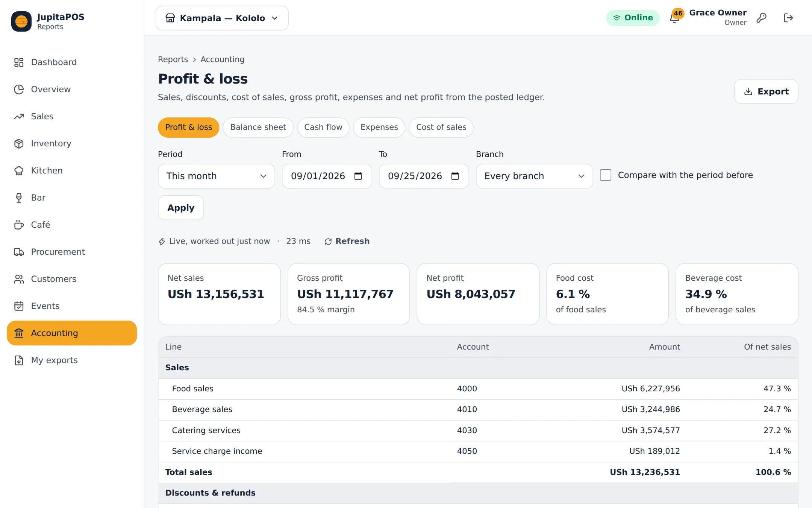Screen dimensions: 812x508
Task: Click the From date field 09/01/2026
Action: [x=327, y=176]
